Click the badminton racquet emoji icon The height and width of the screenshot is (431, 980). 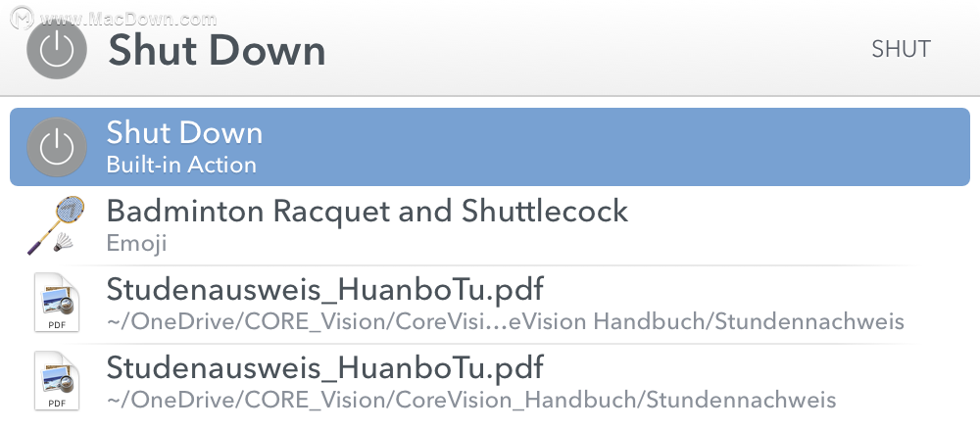click(55, 225)
